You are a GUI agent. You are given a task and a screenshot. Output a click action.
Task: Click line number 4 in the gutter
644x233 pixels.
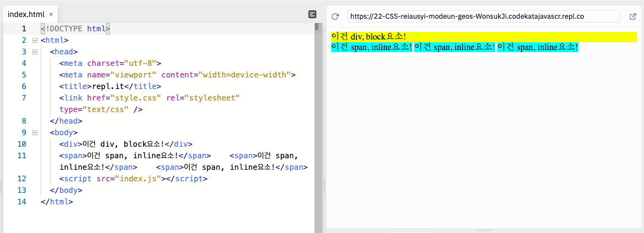[x=24, y=63]
